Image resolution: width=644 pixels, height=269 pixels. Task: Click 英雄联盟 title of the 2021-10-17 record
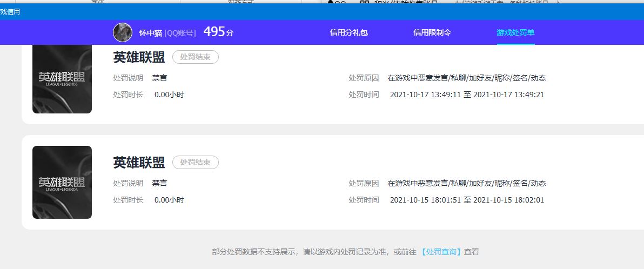pos(139,57)
